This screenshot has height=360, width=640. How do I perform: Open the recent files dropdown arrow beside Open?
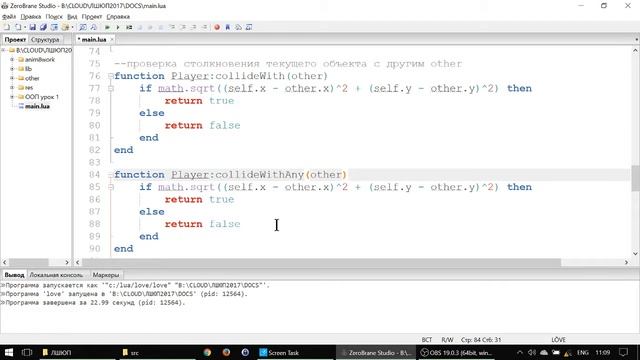(x=24, y=27)
